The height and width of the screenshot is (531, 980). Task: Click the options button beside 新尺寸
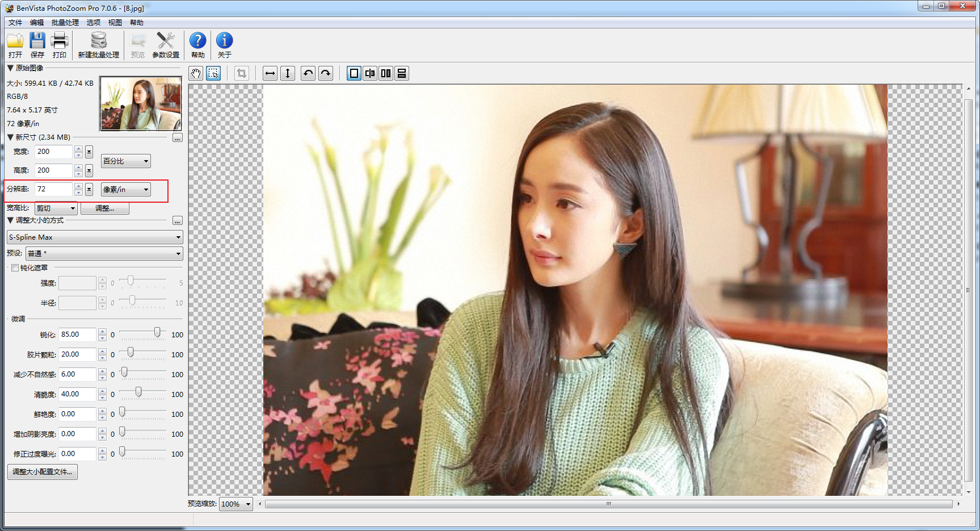pos(178,138)
